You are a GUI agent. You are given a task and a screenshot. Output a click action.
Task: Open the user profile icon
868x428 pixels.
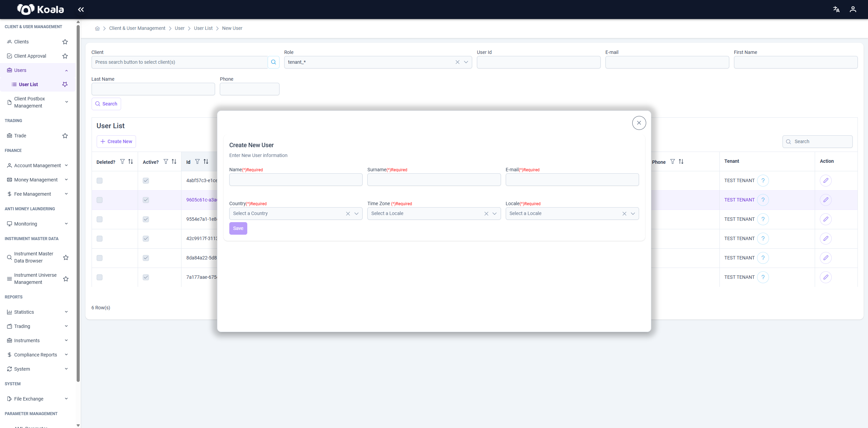853,9
